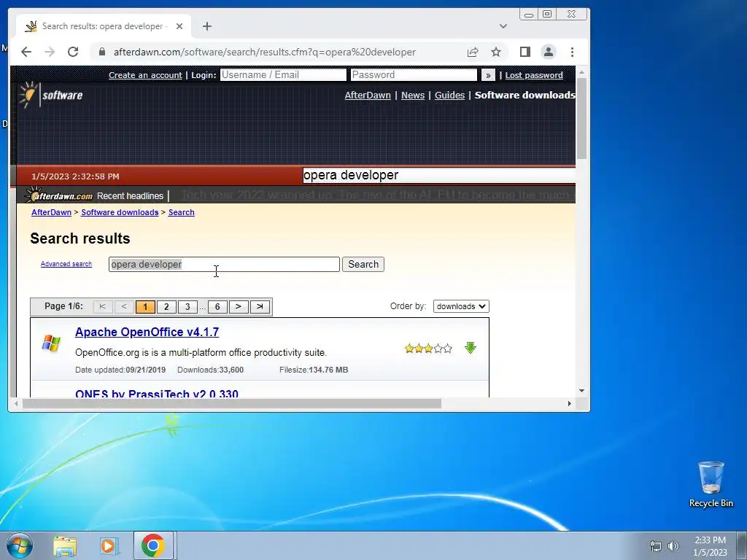This screenshot has width=747, height=560.
Task: Click horizontal scrollbar right arrow
Action: coord(569,404)
